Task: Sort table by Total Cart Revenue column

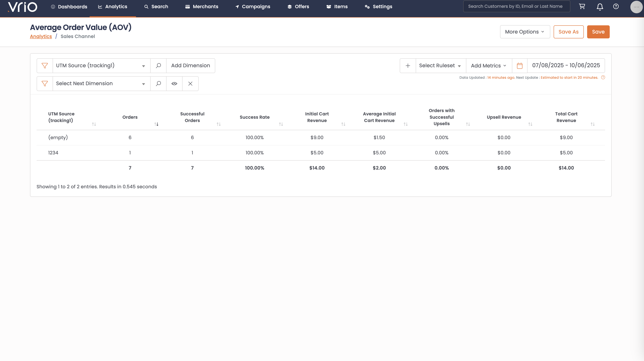Action: [x=593, y=124]
